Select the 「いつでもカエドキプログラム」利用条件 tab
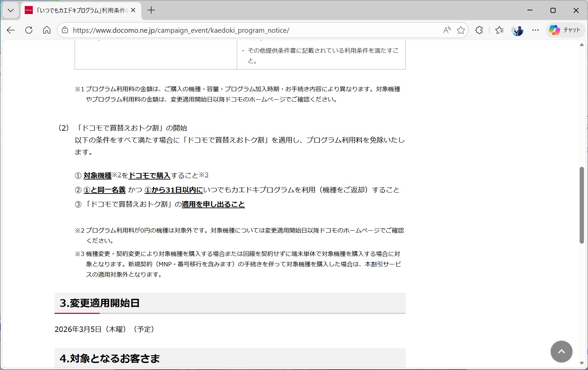The height and width of the screenshot is (370, 588). (x=77, y=10)
